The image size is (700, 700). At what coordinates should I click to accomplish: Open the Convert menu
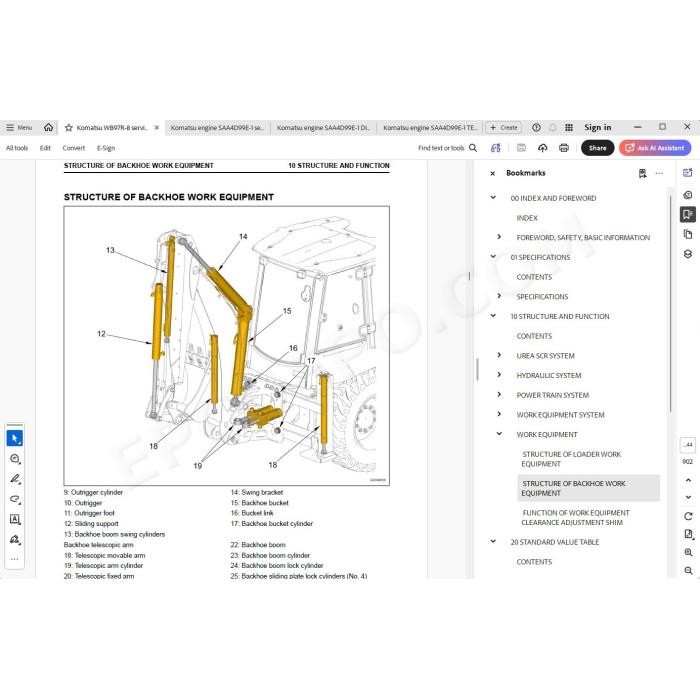pos(74,148)
